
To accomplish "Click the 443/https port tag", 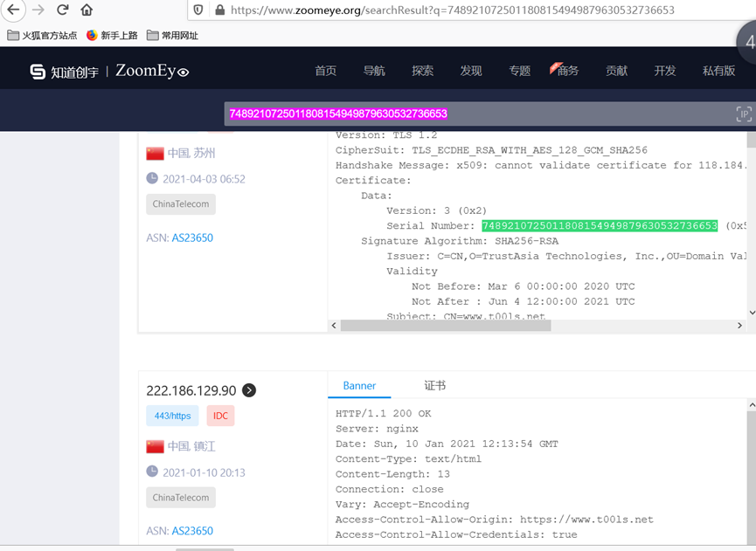I will point(172,416).
